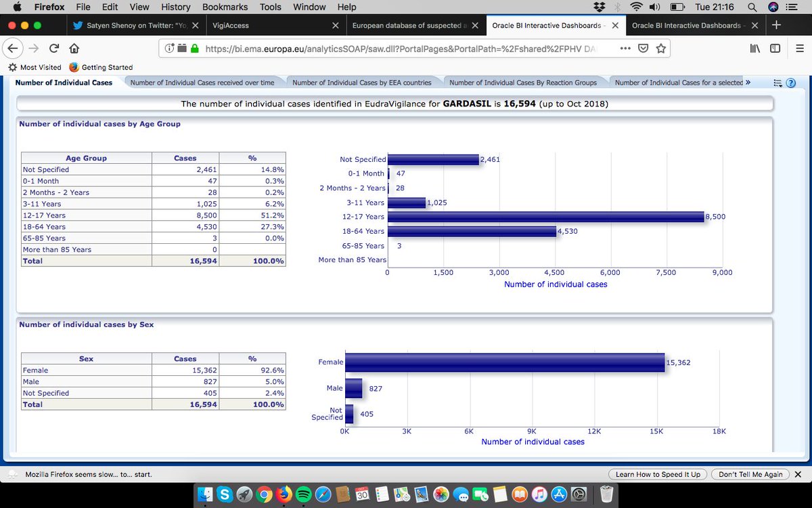Open the Firefox hamburger menu
The width and height of the screenshot is (812, 508).
coord(799,49)
